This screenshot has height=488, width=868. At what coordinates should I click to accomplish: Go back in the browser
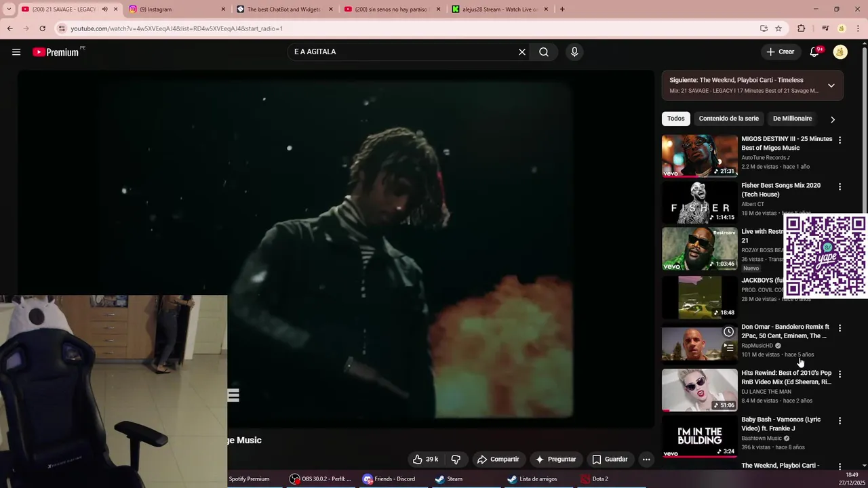(x=9, y=28)
